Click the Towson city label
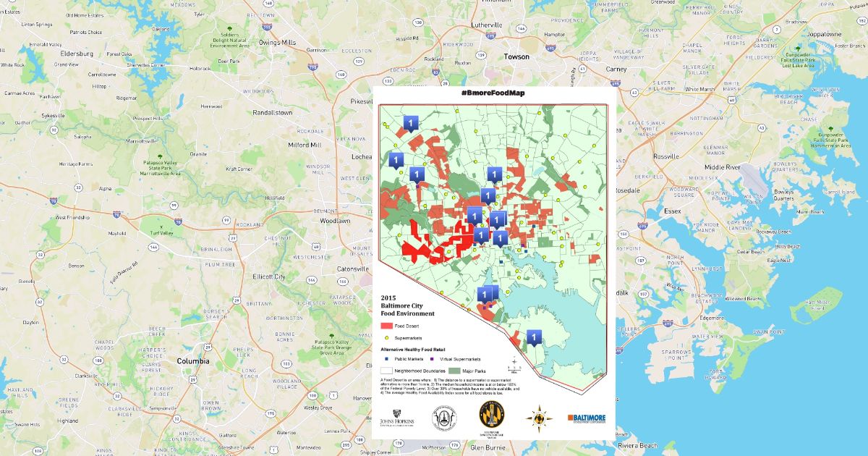Viewport: 868px width, 456px height. coord(516,56)
